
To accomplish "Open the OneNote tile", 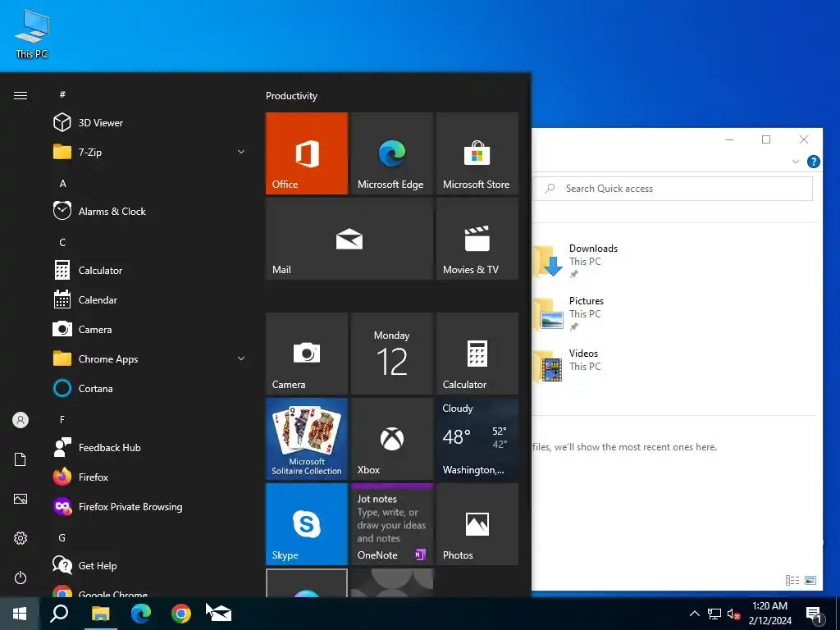I will [x=391, y=524].
